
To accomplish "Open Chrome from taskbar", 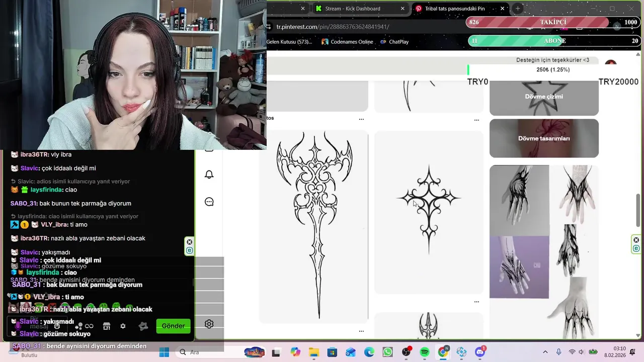I will [x=443, y=352].
